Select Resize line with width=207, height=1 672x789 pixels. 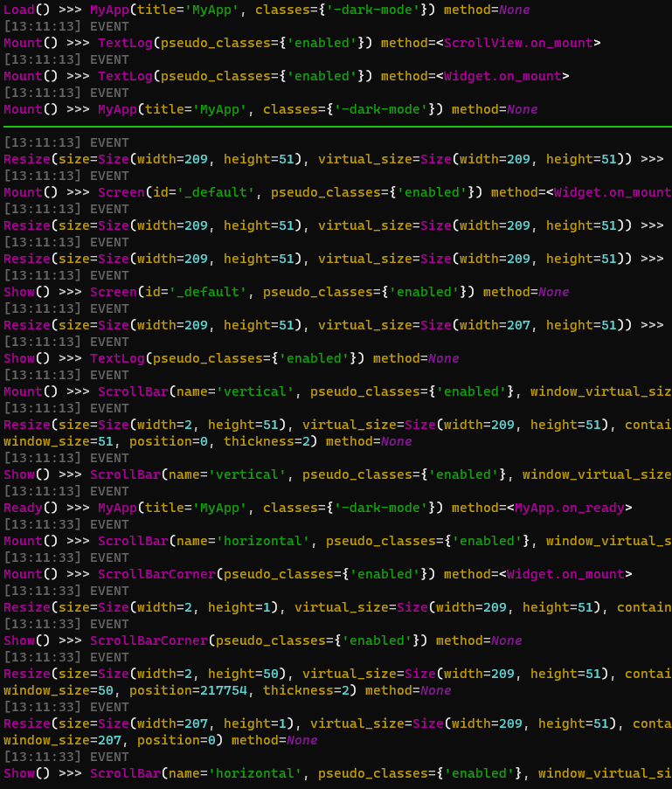(338, 723)
